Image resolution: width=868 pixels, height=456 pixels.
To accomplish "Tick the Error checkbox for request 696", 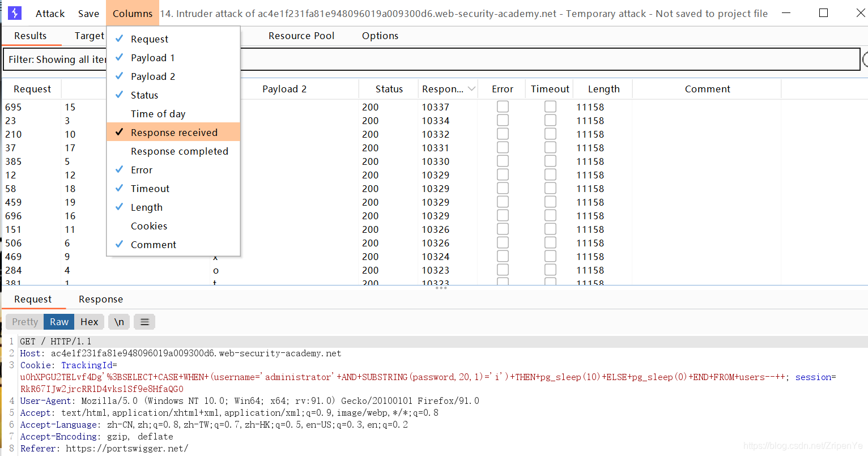I will [503, 215].
